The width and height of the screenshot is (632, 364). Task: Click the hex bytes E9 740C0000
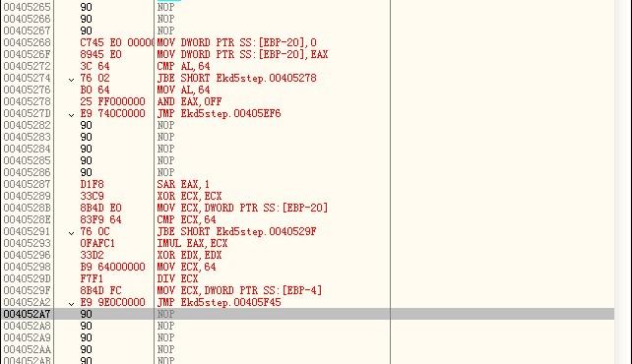pos(112,113)
